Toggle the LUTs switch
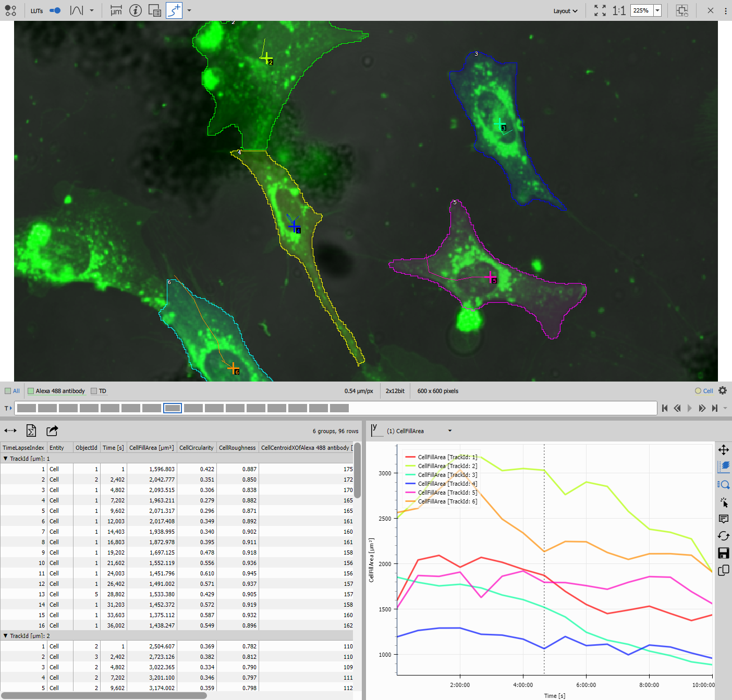The image size is (732, 700). pyautogui.click(x=55, y=10)
